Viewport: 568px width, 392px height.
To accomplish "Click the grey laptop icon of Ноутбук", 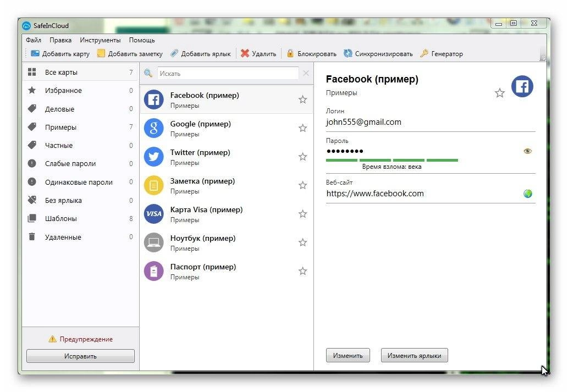I will pos(153,242).
